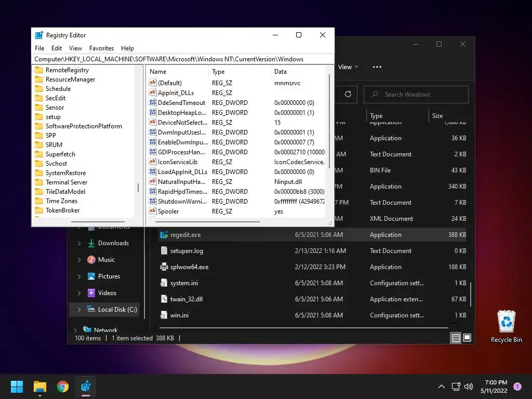
Task: Click the Search Windows box
Action: point(416,95)
